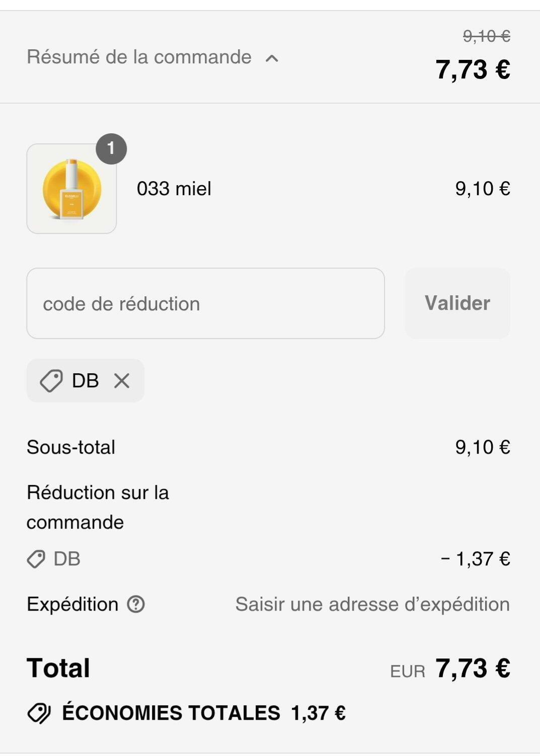This screenshot has height=756, width=540.
Task: Click the Valider button
Action: click(457, 303)
